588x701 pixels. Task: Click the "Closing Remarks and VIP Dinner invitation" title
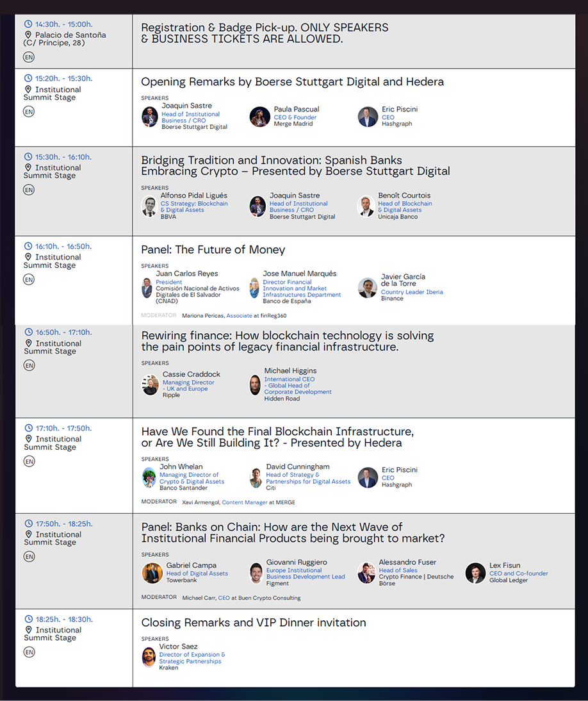(x=254, y=623)
